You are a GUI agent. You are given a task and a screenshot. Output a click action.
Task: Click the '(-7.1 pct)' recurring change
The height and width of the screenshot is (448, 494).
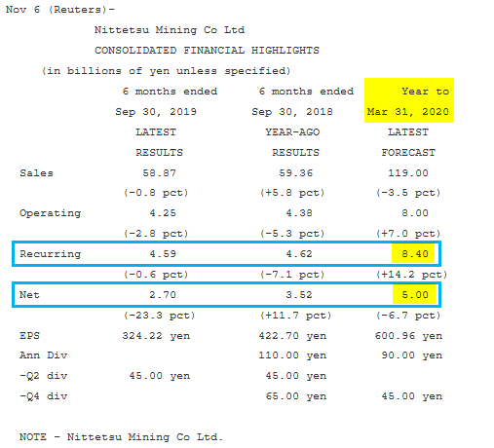click(292, 275)
